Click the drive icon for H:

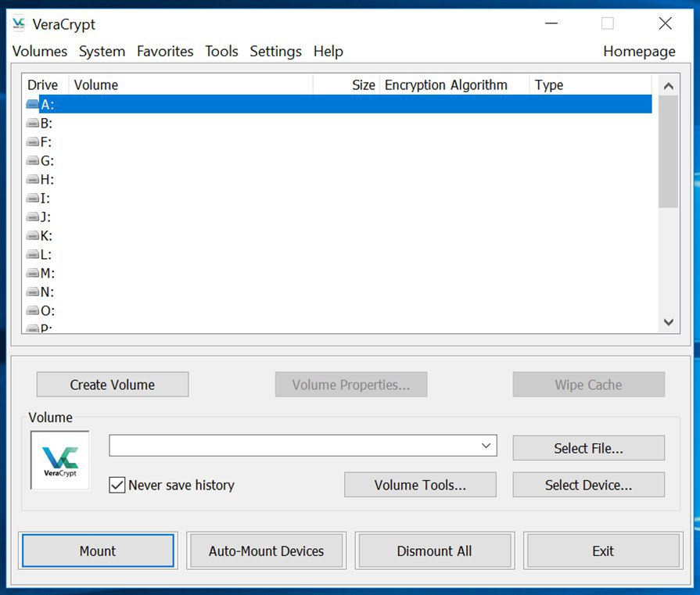[x=32, y=179]
